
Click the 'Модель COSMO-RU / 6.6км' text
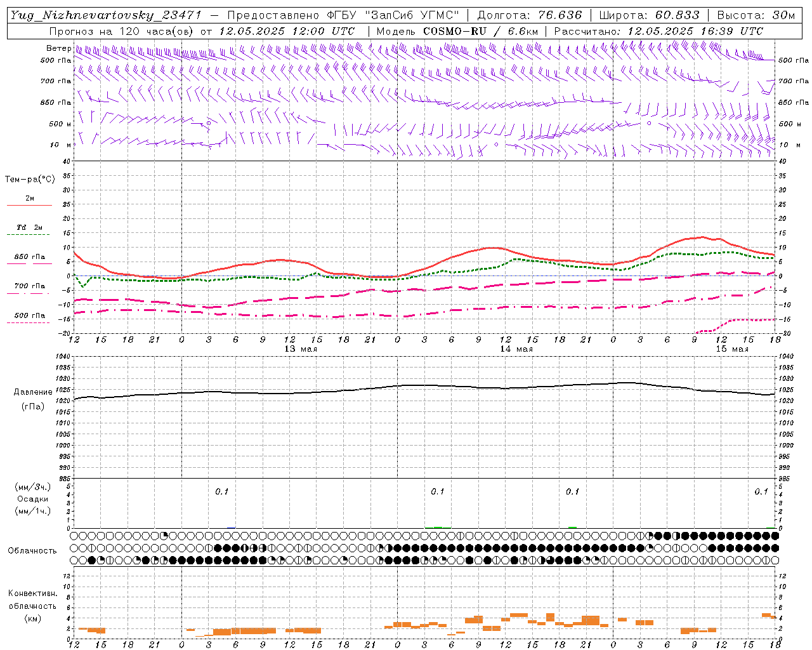(457, 31)
